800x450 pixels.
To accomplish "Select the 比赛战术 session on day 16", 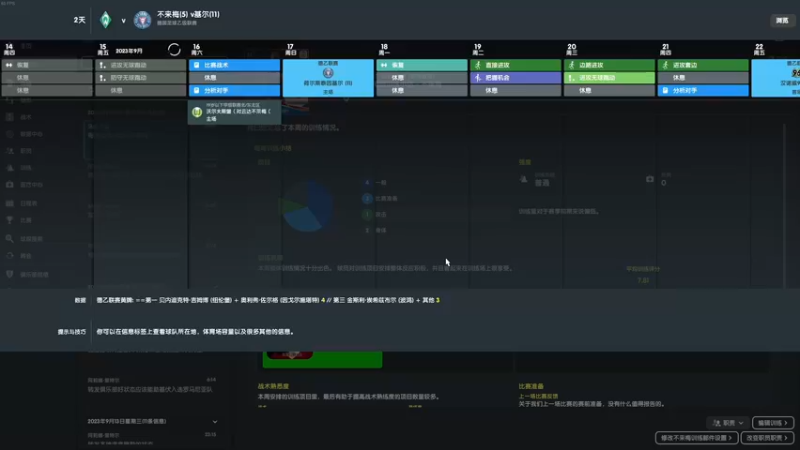I will [235, 65].
